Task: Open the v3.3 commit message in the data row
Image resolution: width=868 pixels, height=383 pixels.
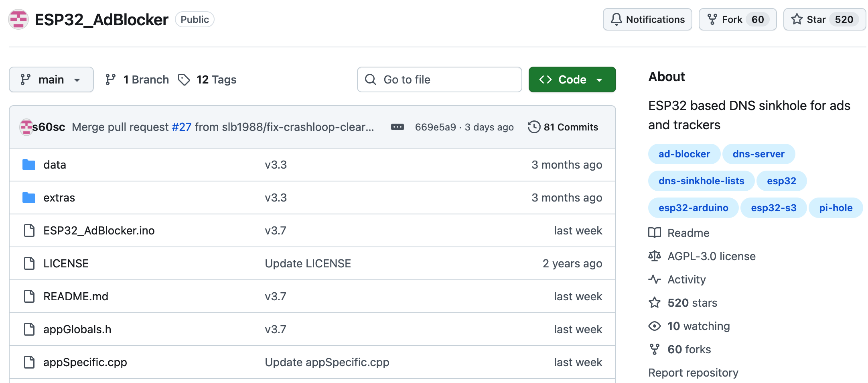Action: (x=276, y=165)
